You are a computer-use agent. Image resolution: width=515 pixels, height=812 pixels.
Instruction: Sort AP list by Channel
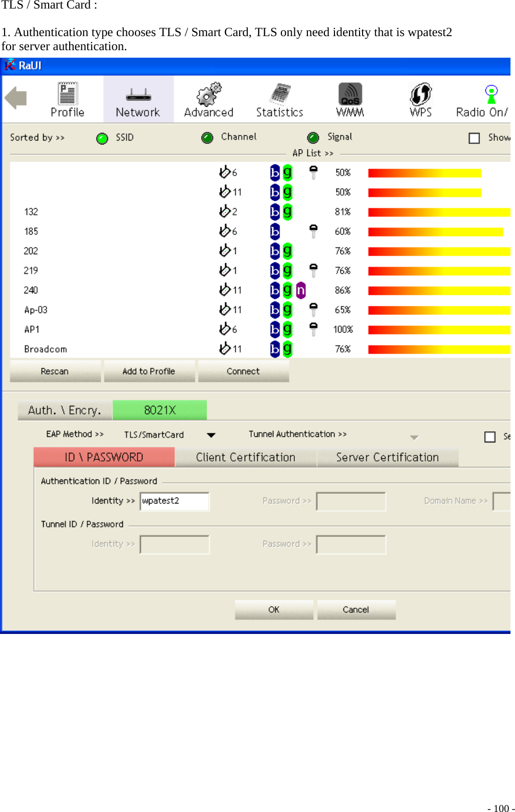(x=207, y=138)
